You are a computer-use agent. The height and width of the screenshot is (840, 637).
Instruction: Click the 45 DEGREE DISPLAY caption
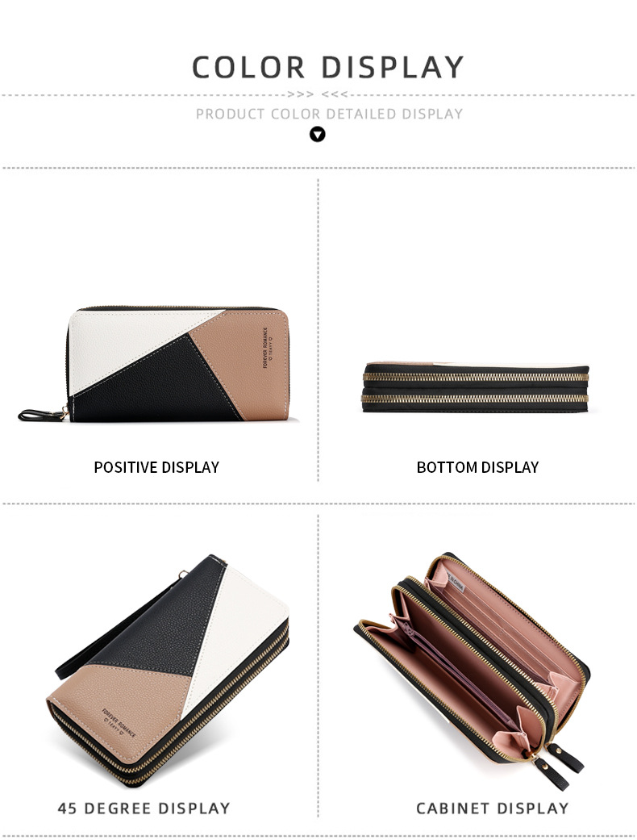point(144,808)
